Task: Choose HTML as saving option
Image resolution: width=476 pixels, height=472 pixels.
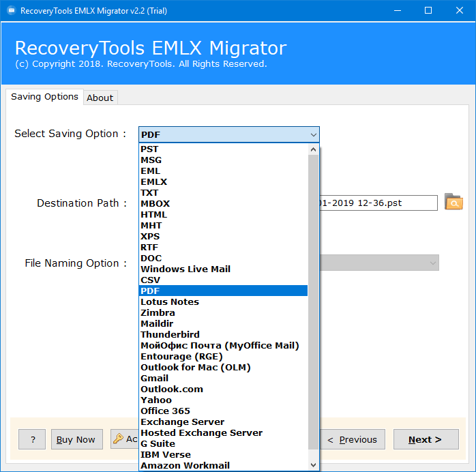Action: click(223, 215)
